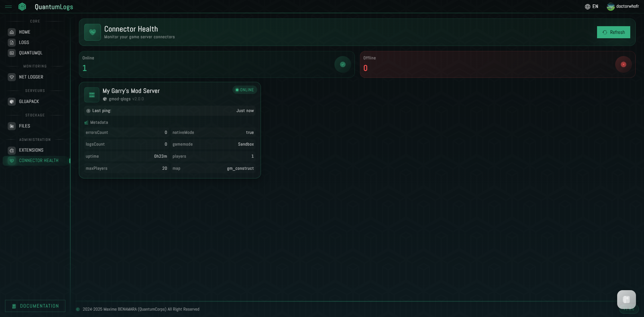Click the doctorwhofr username
The width and height of the screenshot is (644, 317).
pyautogui.click(x=628, y=6)
